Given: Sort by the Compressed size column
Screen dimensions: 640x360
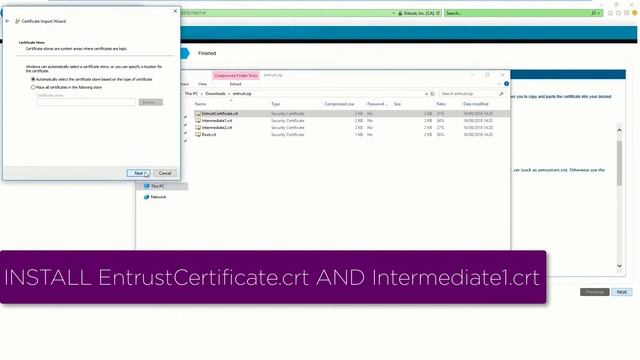Looking at the screenshot, I should 339,104.
